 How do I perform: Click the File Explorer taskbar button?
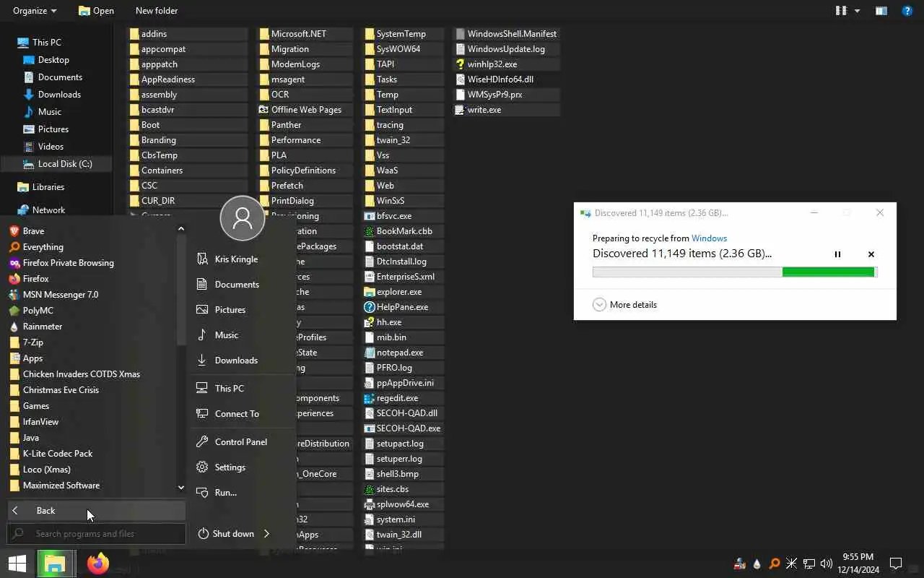tap(56, 564)
